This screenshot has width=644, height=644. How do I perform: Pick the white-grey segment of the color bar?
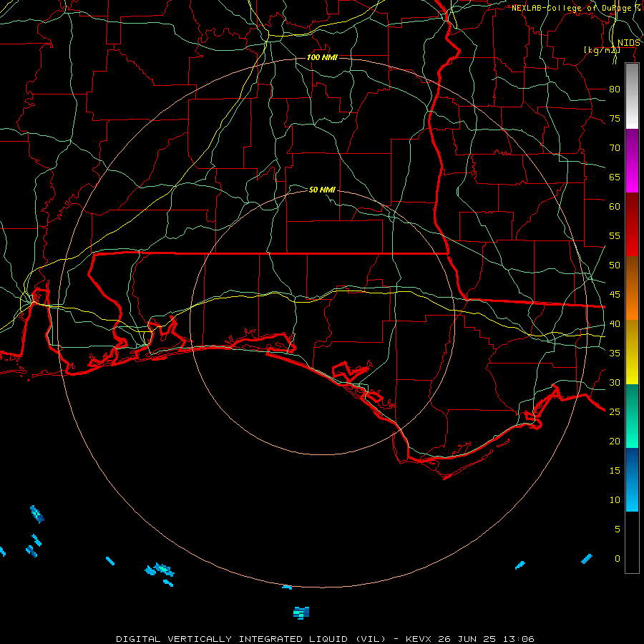[x=632, y=96]
